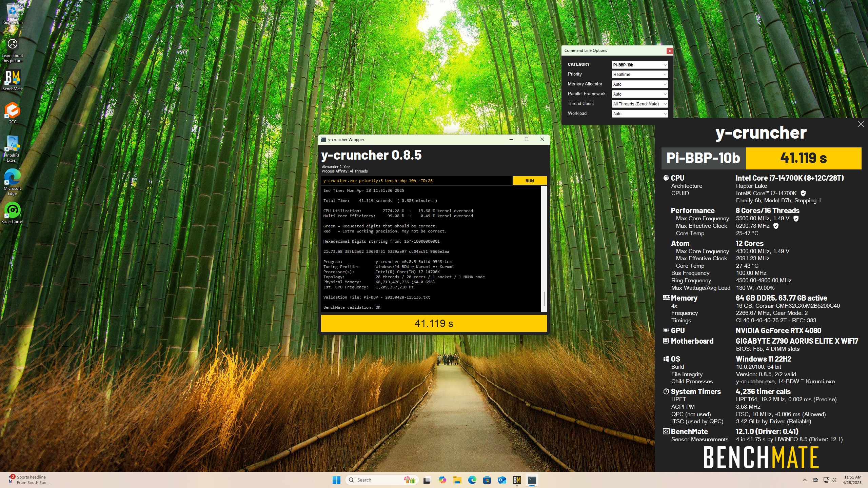Click the hexadecimal digits line '21c73c68 38fb2b62'

(386, 251)
